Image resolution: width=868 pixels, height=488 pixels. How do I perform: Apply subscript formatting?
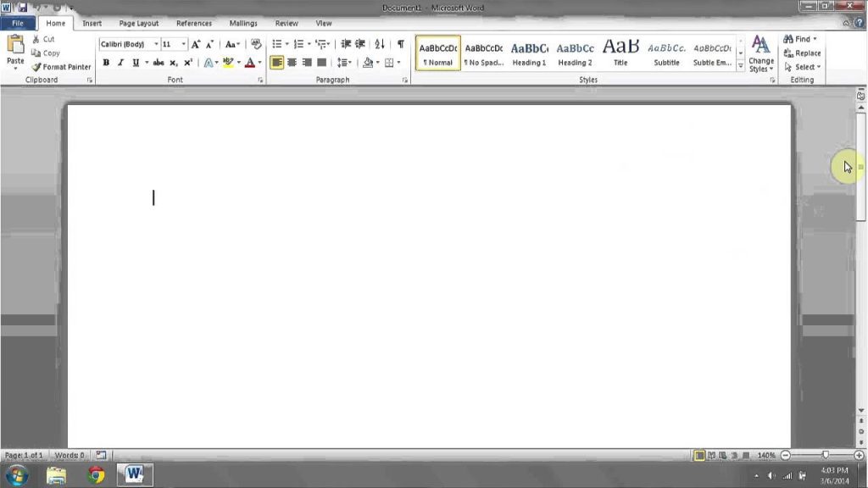click(173, 62)
